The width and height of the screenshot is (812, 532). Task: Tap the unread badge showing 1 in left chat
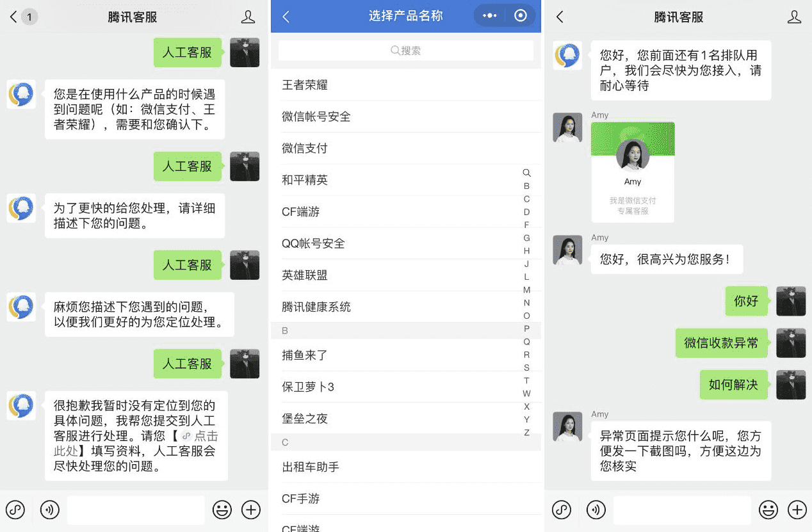pyautogui.click(x=29, y=17)
